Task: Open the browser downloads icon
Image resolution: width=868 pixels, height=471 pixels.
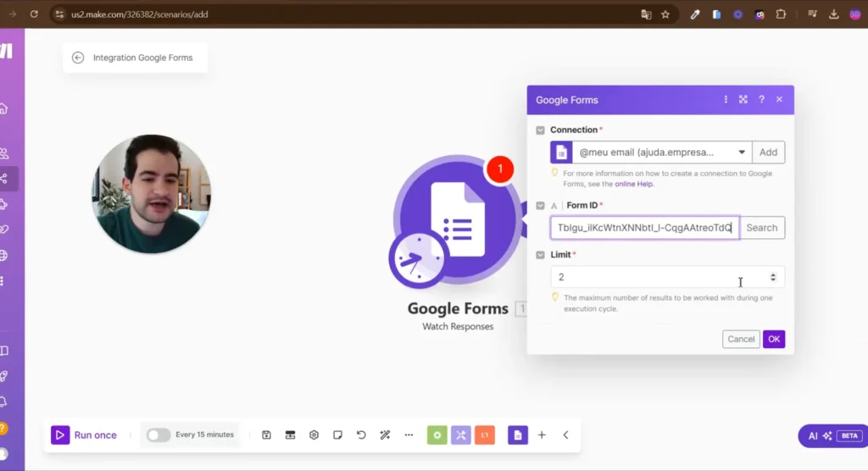Action: point(834,14)
